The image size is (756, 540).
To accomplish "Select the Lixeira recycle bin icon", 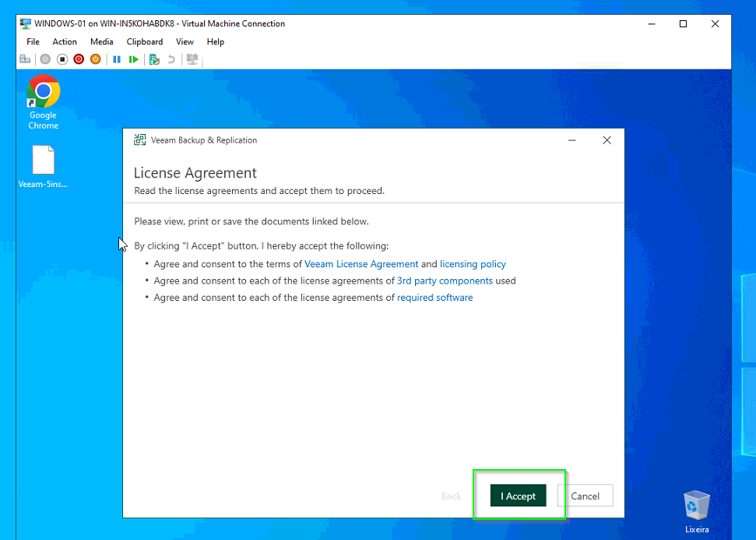I will (x=697, y=511).
